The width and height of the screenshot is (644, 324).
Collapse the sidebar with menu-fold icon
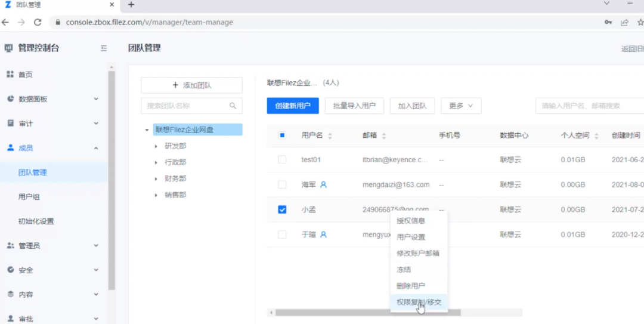104,48
